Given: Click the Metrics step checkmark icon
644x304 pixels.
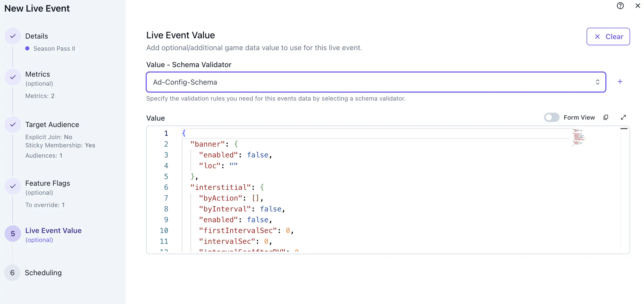Looking at the screenshot, I should pyautogui.click(x=13, y=77).
